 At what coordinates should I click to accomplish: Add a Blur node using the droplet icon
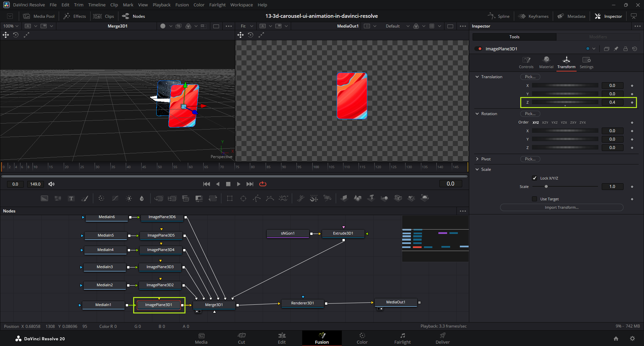(142, 198)
